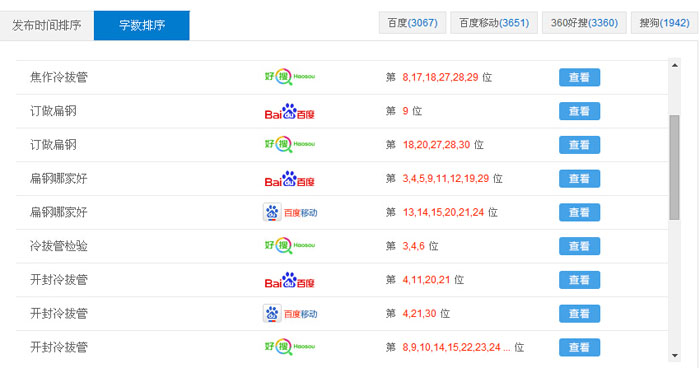Select keyword 冷拔管检验
700x368 pixels.
58,246
